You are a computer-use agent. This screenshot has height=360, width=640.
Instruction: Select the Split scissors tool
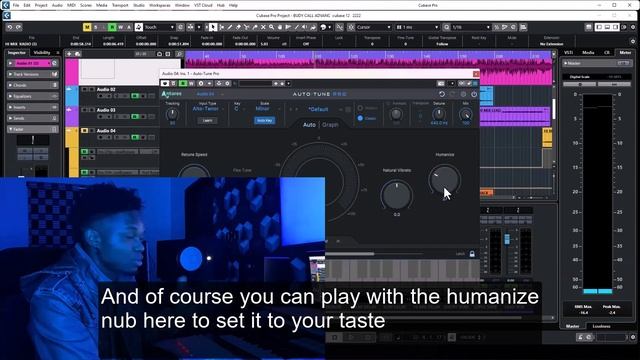(x=247, y=27)
